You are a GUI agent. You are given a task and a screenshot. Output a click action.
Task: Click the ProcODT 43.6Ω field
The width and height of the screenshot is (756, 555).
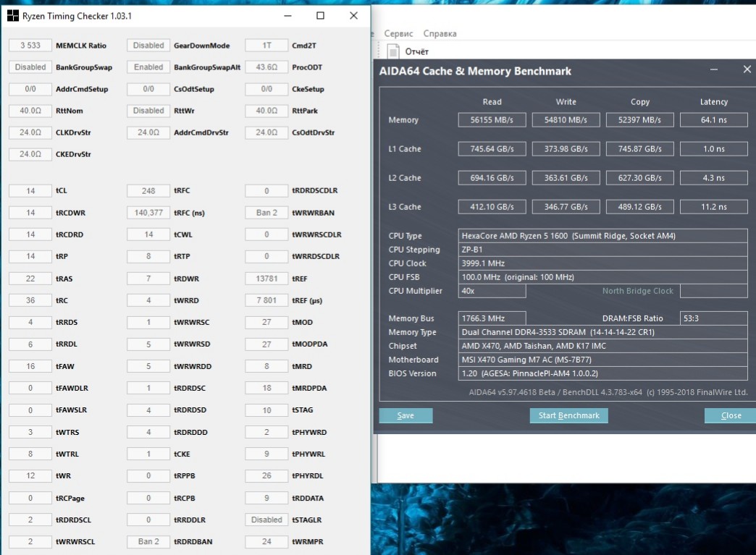coord(266,67)
